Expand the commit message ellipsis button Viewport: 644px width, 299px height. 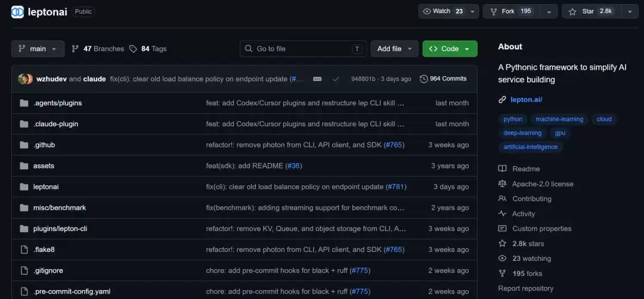317,79
